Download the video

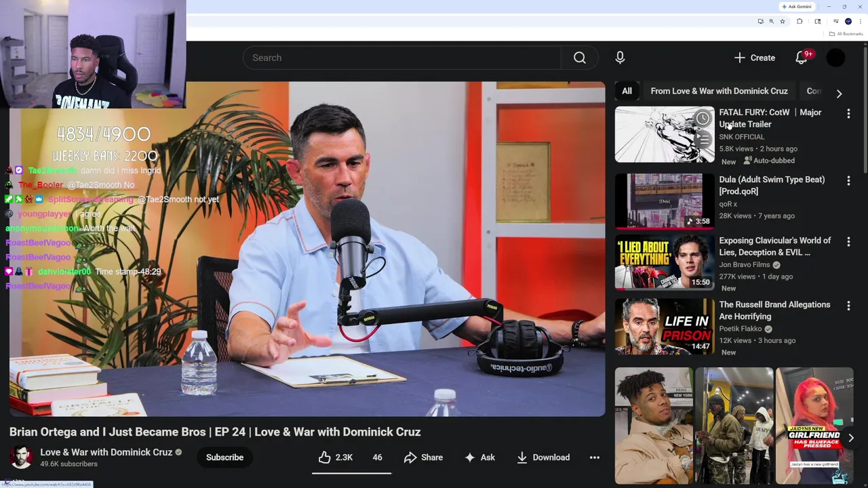(542, 457)
